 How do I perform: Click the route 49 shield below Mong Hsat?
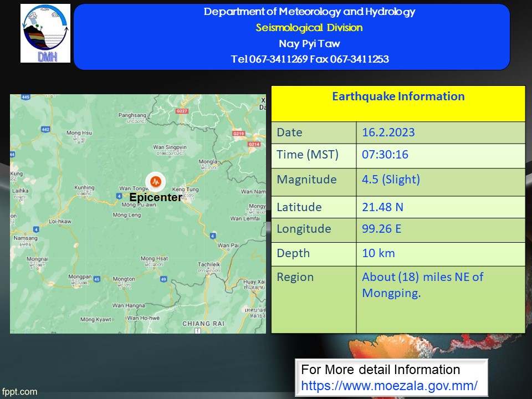[163, 279]
